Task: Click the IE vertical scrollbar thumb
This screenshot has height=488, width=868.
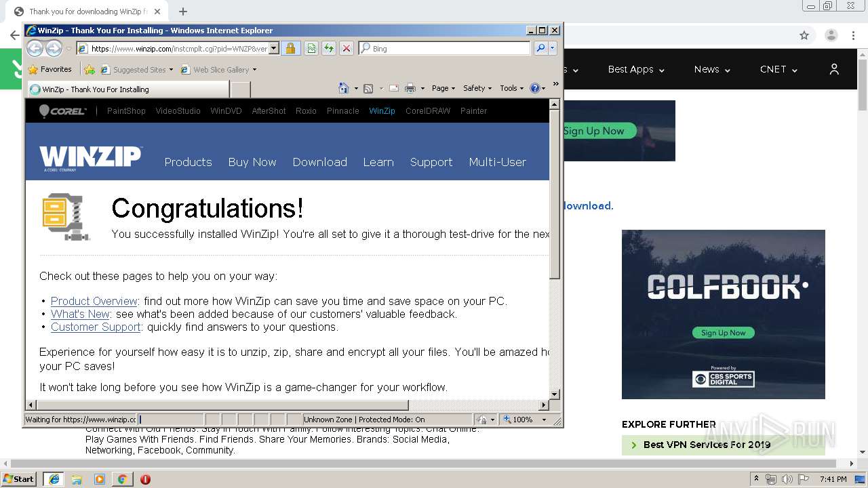Action: [555, 196]
